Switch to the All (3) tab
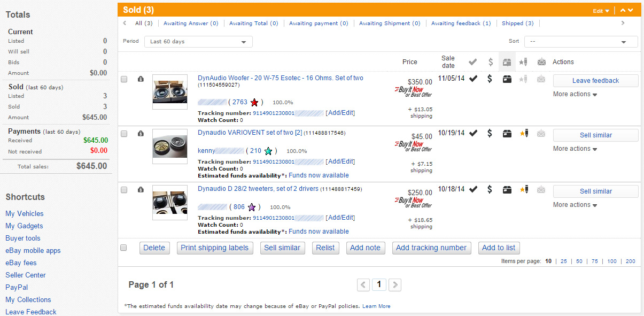This screenshot has width=644, height=316. [x=144, y=24]
